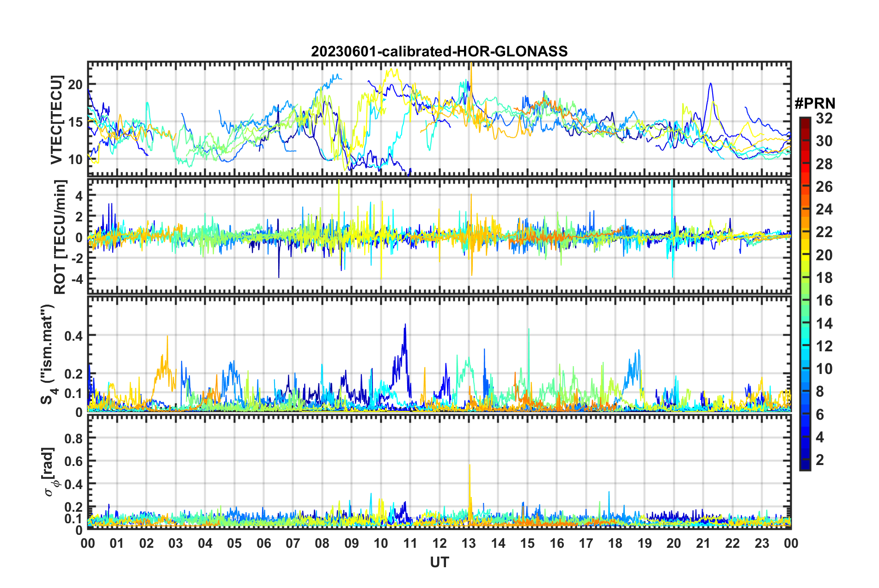This screenshot has width=879, height=588.
Task: Click the 11 tick on UT axis
Action: pyautogui.click(x=410, y=543)
